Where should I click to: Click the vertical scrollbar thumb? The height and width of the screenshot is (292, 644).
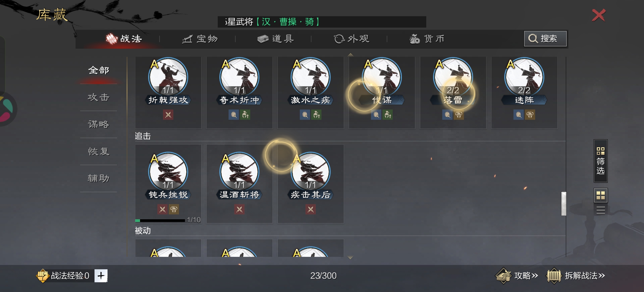click(564, 204)
